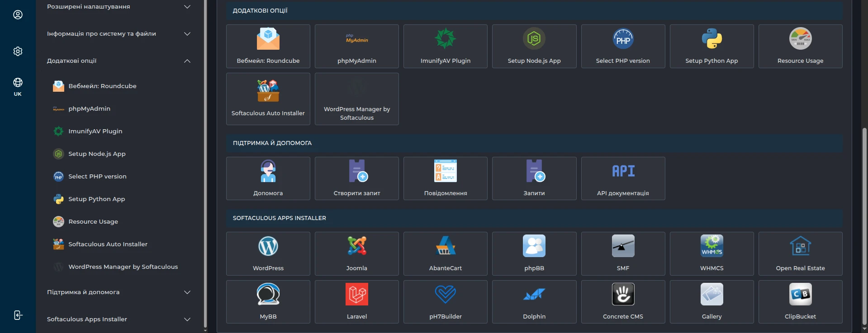Open WordPress Manager by Softaculous tile

357,99
